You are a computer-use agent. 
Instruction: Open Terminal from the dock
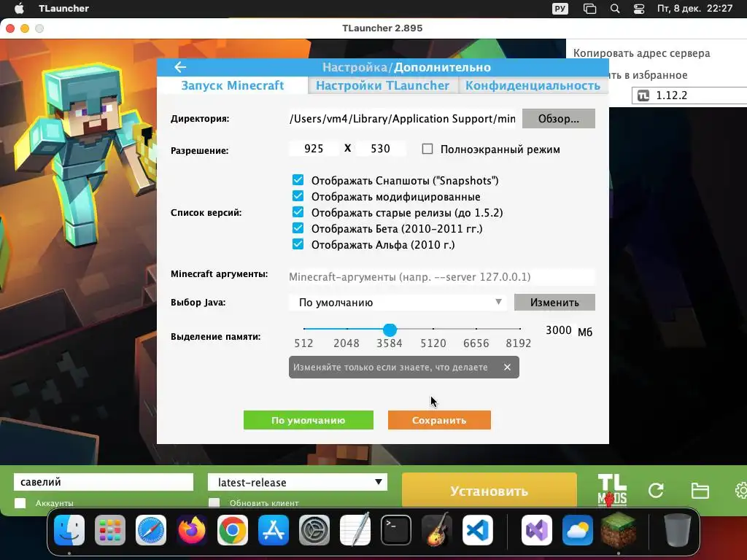coord(396,530)
